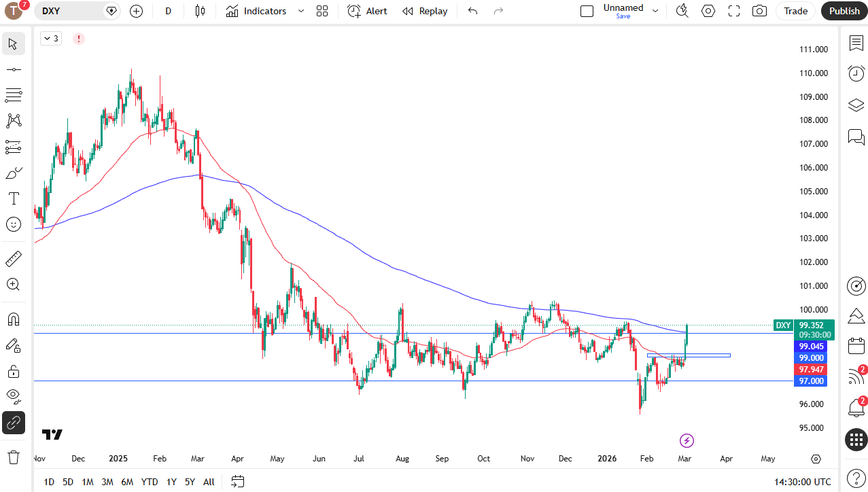Set range to 3M

(x=107, y=482)
